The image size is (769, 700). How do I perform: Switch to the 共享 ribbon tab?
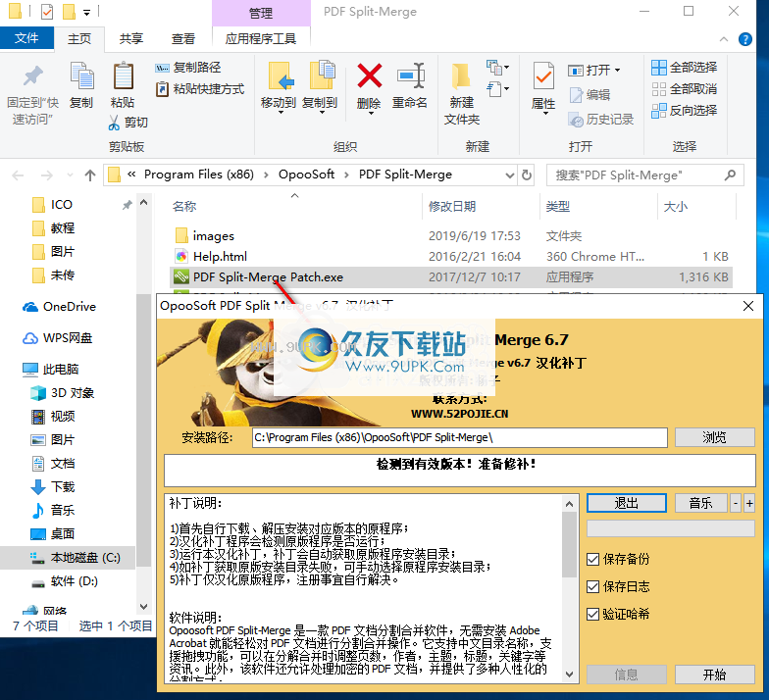[131, 39]
